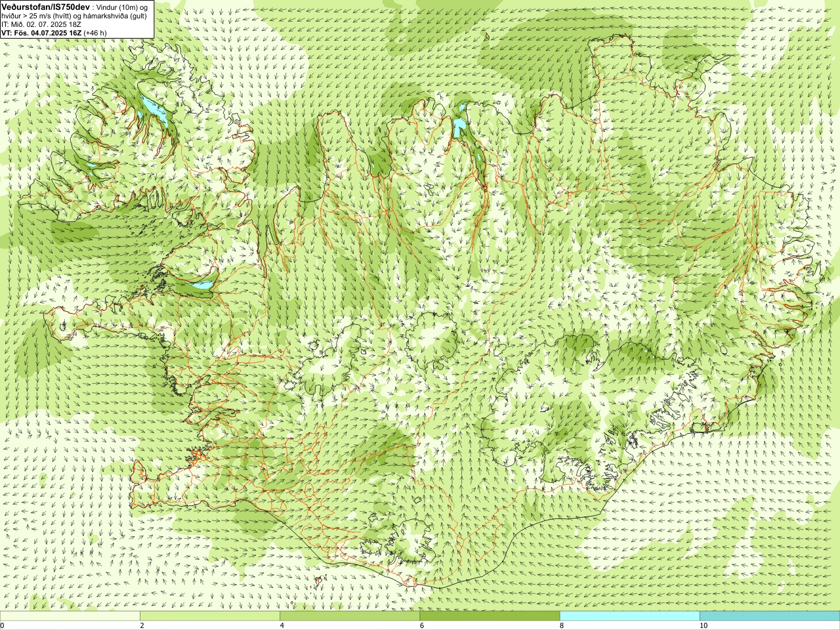
Task: Click the 4–6 medium green legend band
Action: tap(350, 616)
